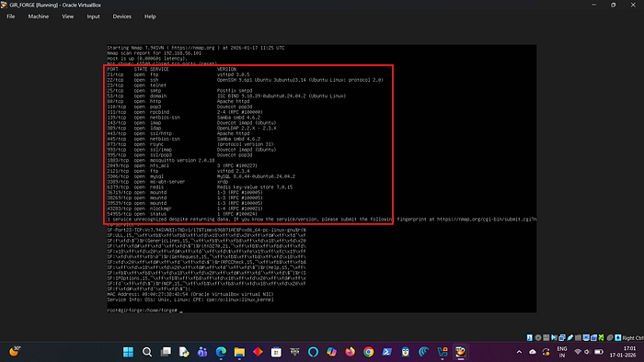Click the 53/tcp domain ISC BIND line
This screenshot has width=644, height=362.
tap(226, 96)
